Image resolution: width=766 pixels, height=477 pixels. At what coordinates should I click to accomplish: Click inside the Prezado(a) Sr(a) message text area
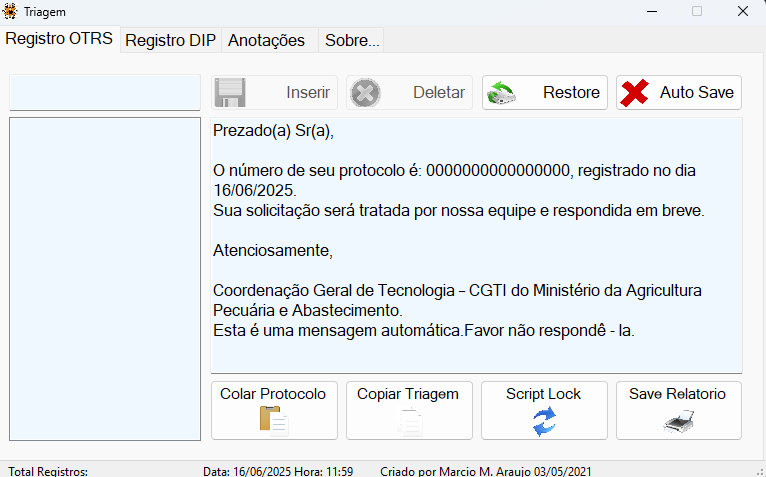476,245
